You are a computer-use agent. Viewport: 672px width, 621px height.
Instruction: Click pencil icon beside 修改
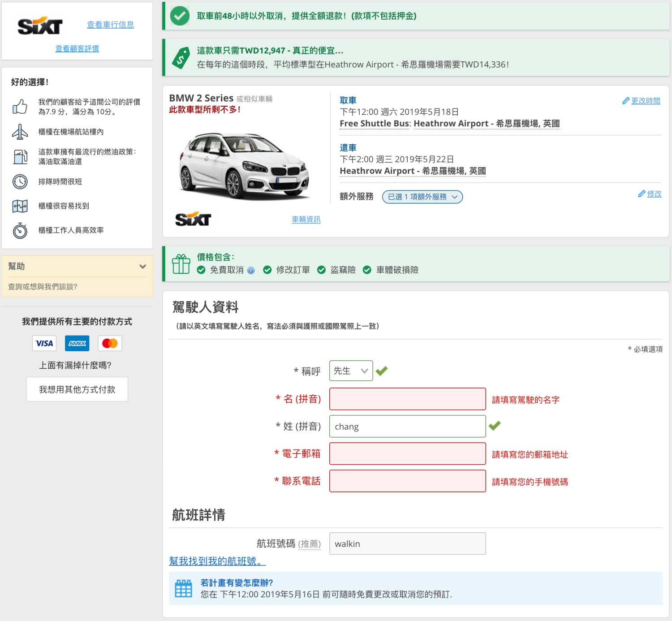(x=642, y=194)
